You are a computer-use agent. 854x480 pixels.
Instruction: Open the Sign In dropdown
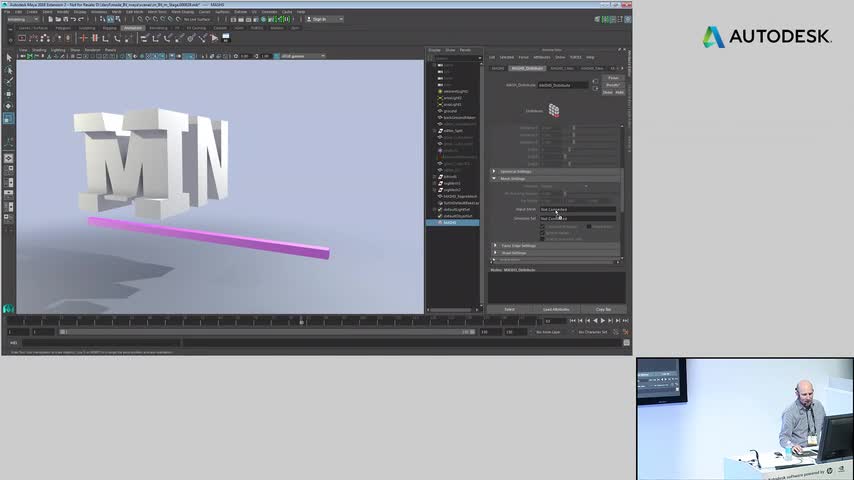325,19
